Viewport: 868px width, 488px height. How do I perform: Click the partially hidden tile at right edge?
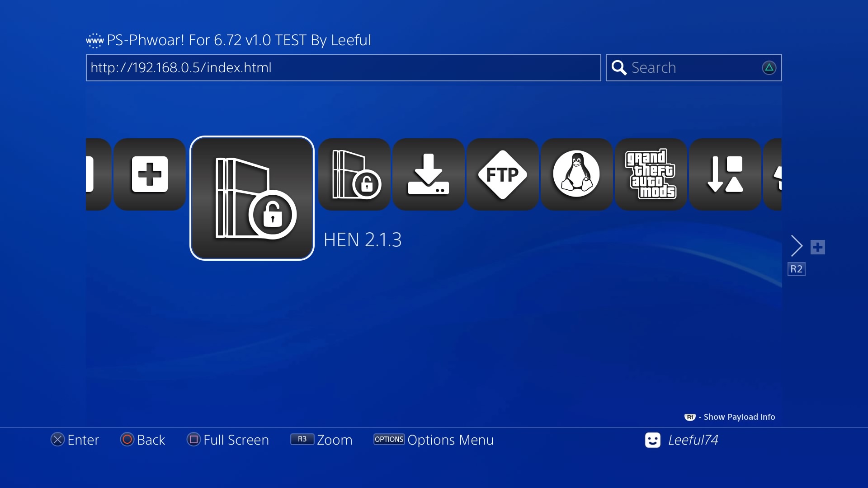[x=773, y=174]
